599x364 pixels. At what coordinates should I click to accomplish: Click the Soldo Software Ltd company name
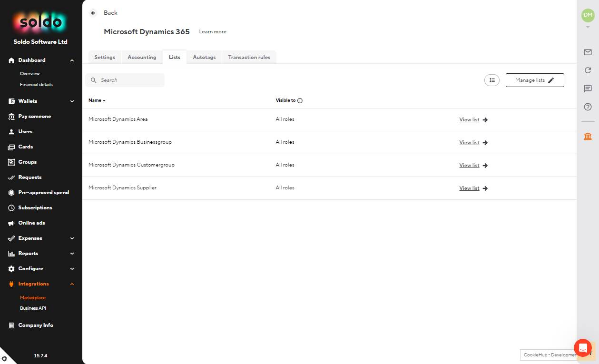pyautogui.click(x=40, y=42)
